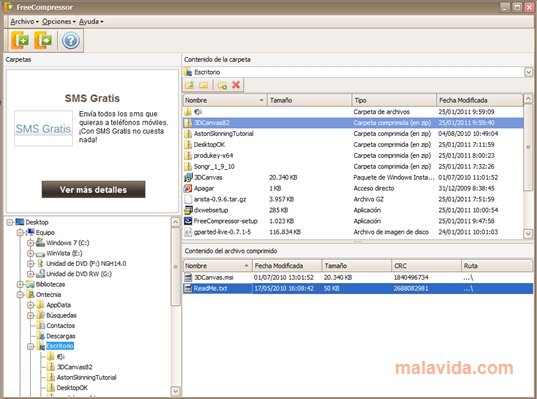Click folder list scrollbar down arrow
Viewport: 537px width, 399px height.
pos(528,234)
